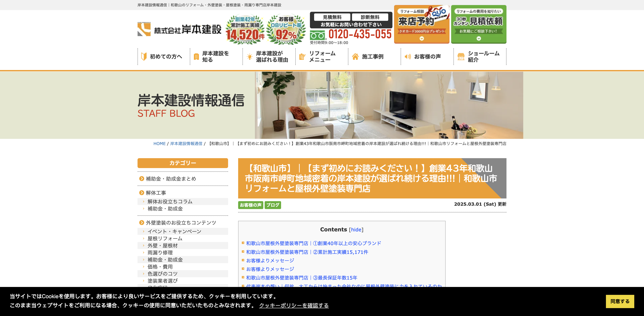
Task: Click the living room hero image
Action: coord(389,105)
